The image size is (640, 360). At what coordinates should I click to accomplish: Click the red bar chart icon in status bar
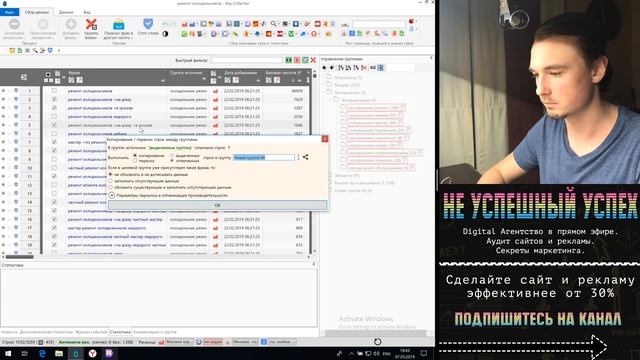[x=161, y=342]
